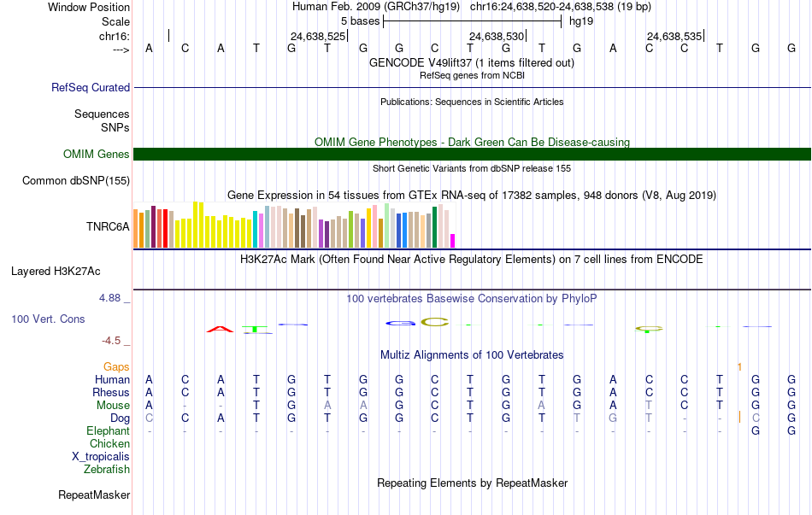Click the olive C PhyloP logo letter
Image resolution: width=812 pixels, height=515 pixels.
click(434, 323)
